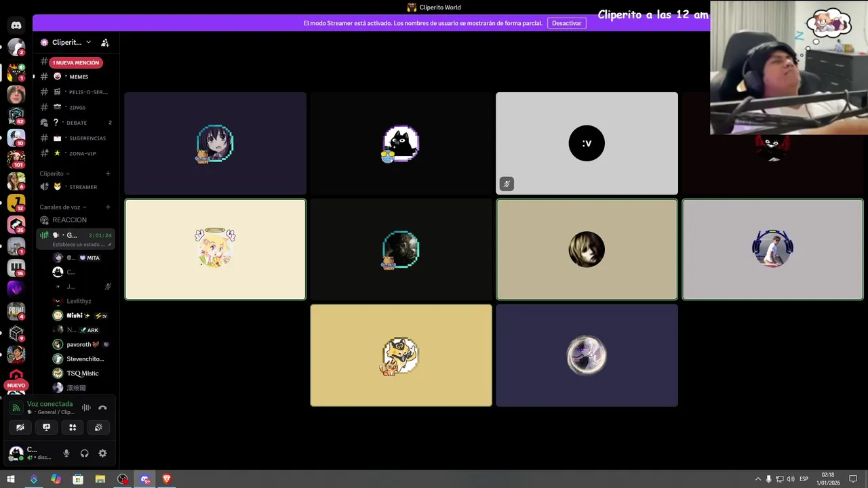Open Brave browser from taskbar
This screenshot has width=868, height=488.
(167, 479)
